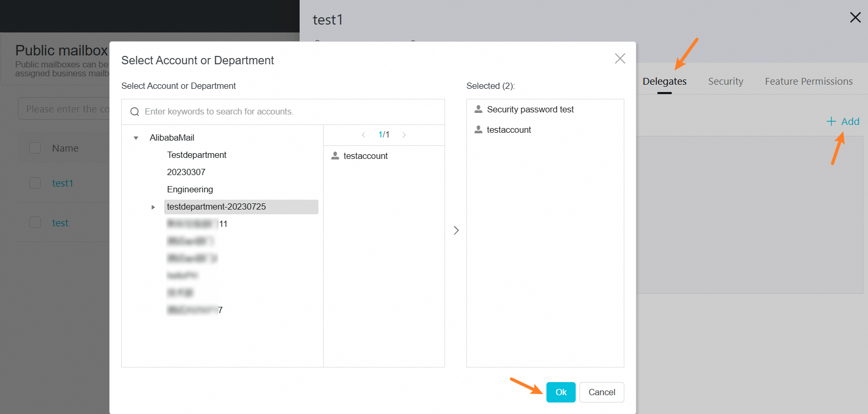Screen dimensions: 868x414
Task: Expand the testdepartment-20230725 node
Action: tap(153, 207)
